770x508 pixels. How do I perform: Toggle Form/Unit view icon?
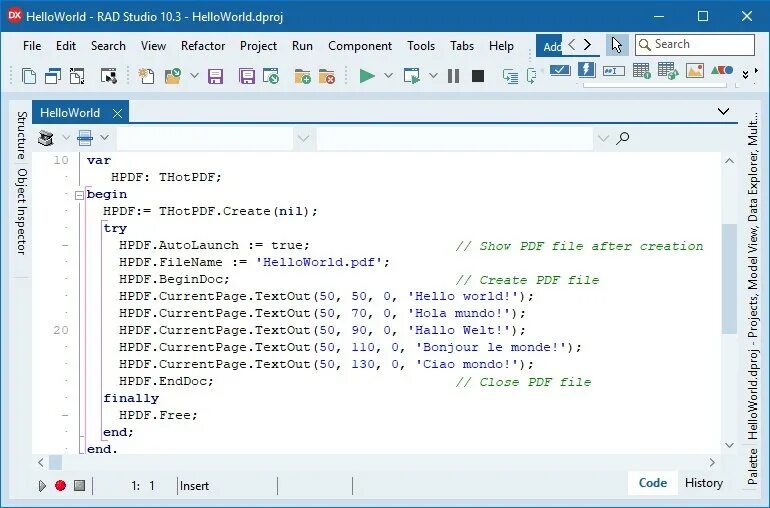(x=77, y=76)
